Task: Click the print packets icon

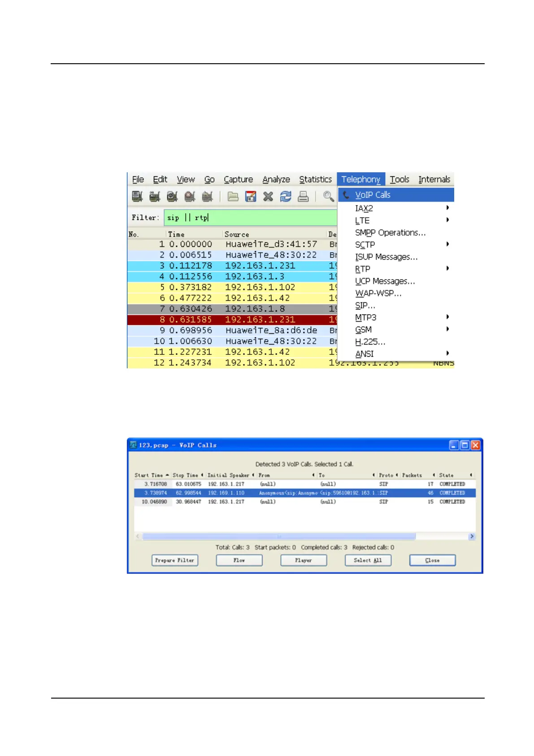Action: pos(304,196)
